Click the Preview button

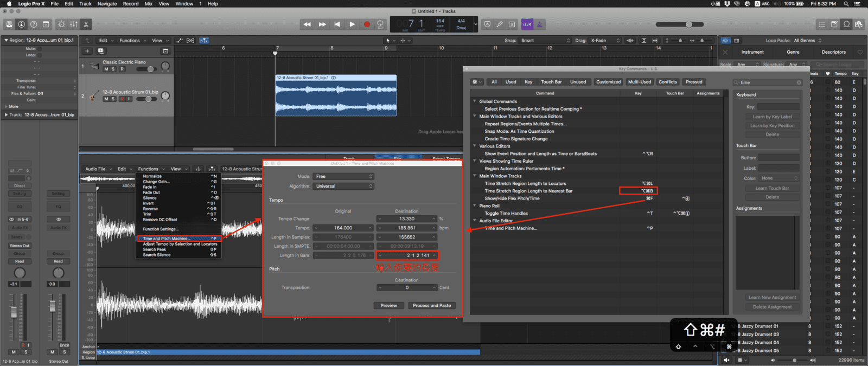[x=388, y=305]
